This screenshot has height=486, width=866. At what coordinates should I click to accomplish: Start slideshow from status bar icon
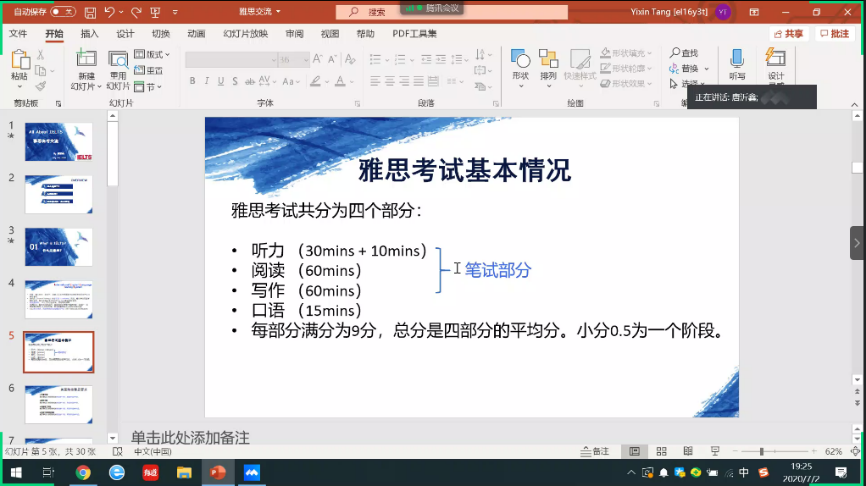pos(715,451)
